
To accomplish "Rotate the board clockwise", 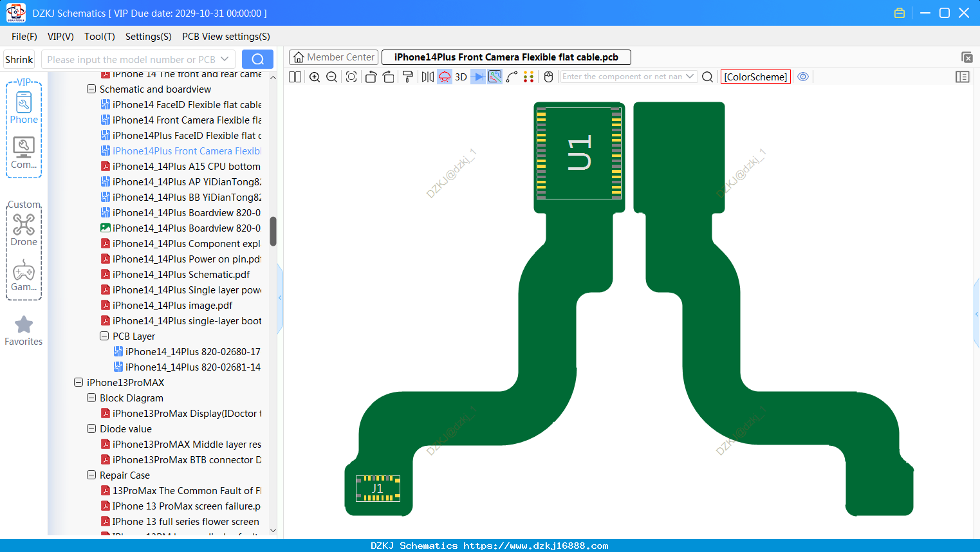I will pos(389,77).
